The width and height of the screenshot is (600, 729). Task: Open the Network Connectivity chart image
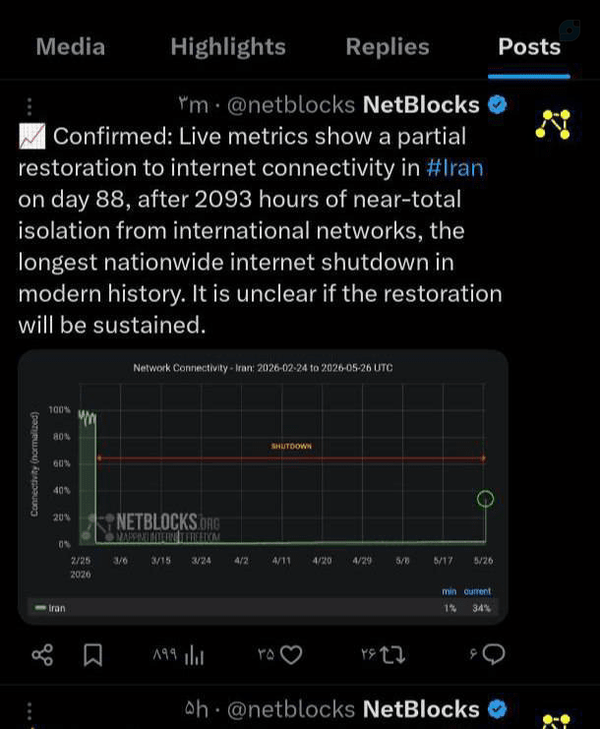pos(263,487)
